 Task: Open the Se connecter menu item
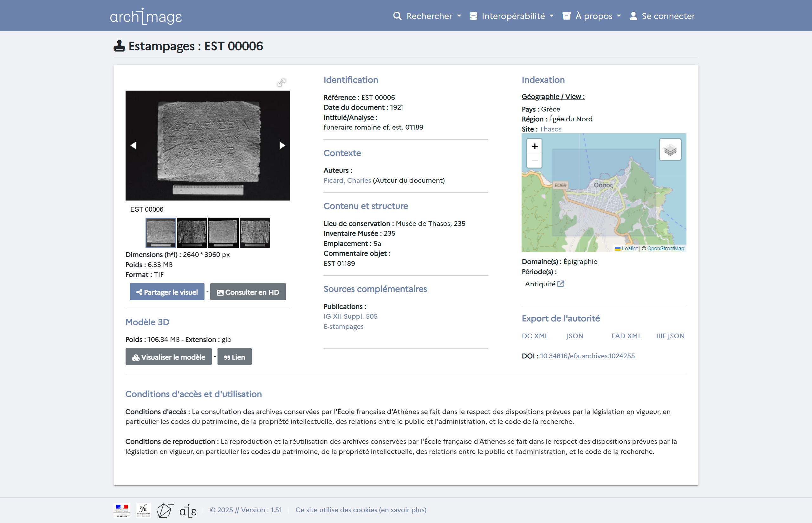[662, 16]
